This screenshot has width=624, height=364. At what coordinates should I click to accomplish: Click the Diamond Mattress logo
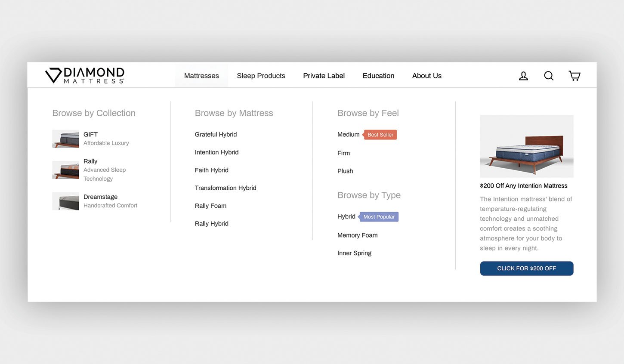85,75
